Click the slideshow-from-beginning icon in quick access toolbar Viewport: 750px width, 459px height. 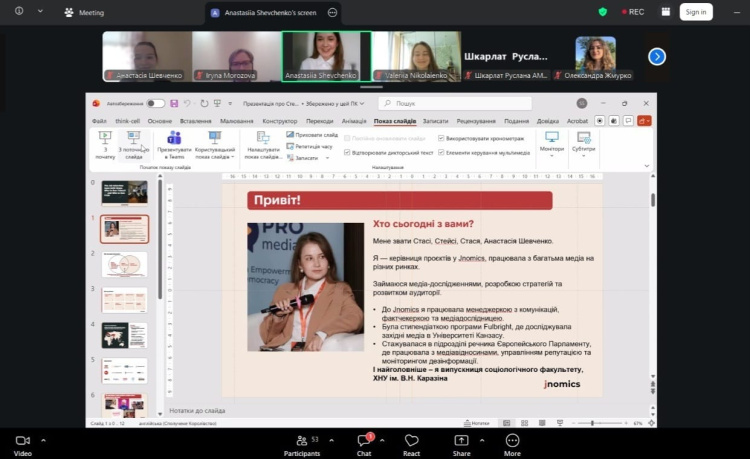pyautogui.click(x=218, y=103)
